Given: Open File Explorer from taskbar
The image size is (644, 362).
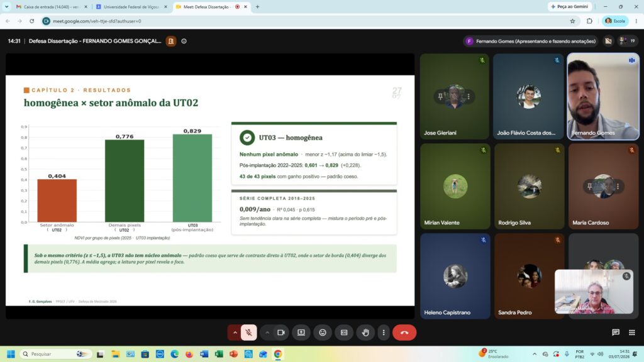Looking at the screenshot, I should coord(115,354).
